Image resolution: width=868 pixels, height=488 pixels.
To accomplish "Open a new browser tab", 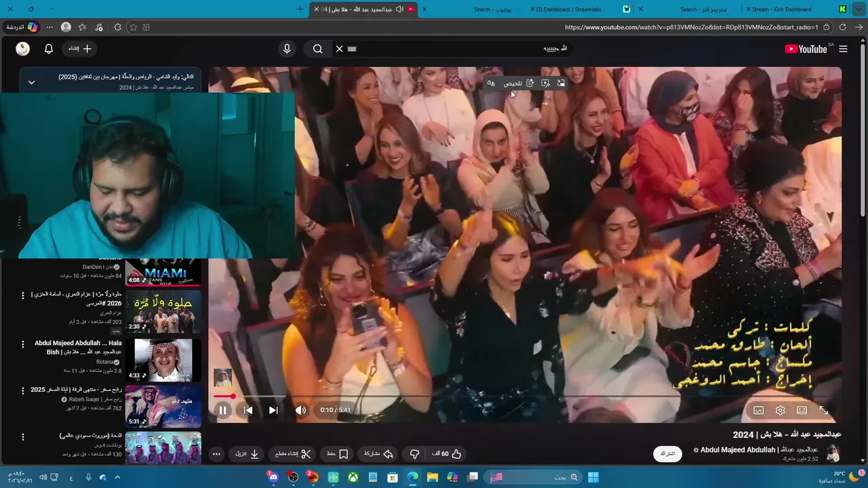I will 300,9.
